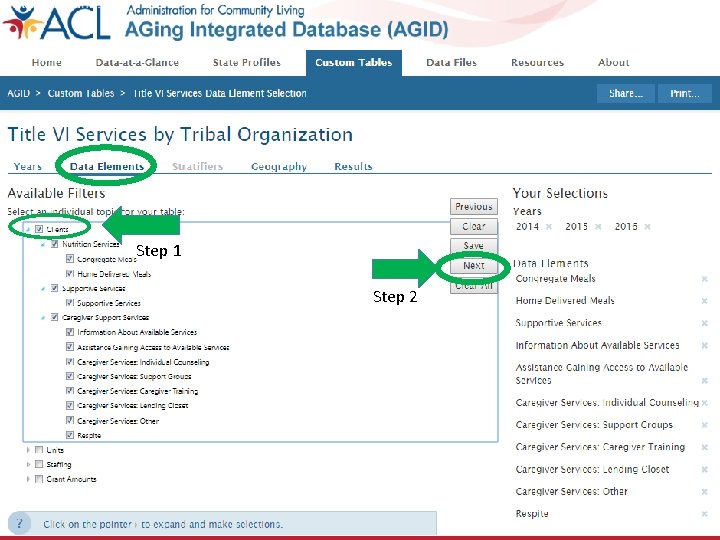Remove year 2015 selection
Image resolution: width=720 pixels, height=540 pixels.
coord(598,226)
